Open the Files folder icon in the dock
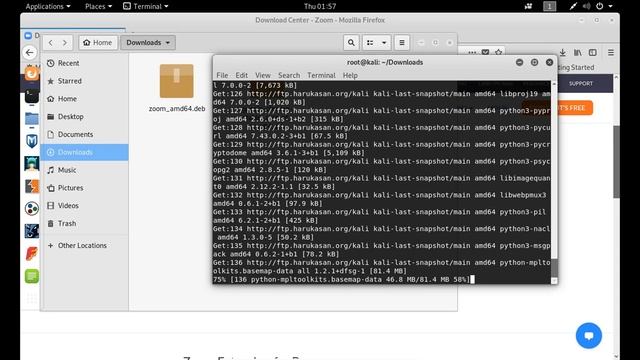The width and height of the screenshot is (640, 360). point(31,119)
